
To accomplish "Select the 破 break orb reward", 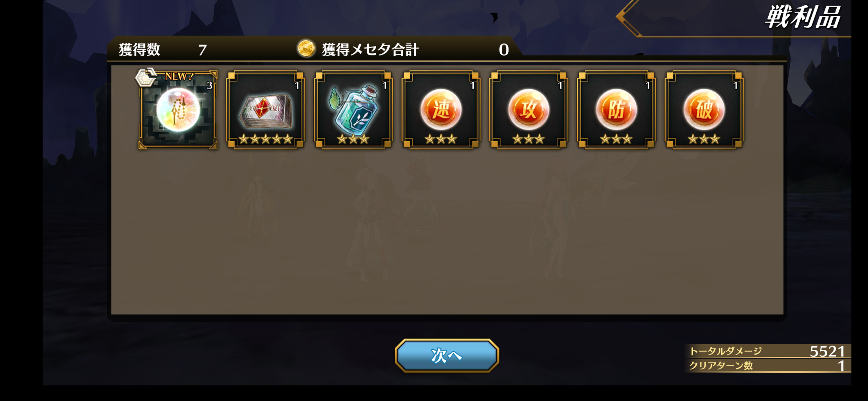I will click(704, 110).
